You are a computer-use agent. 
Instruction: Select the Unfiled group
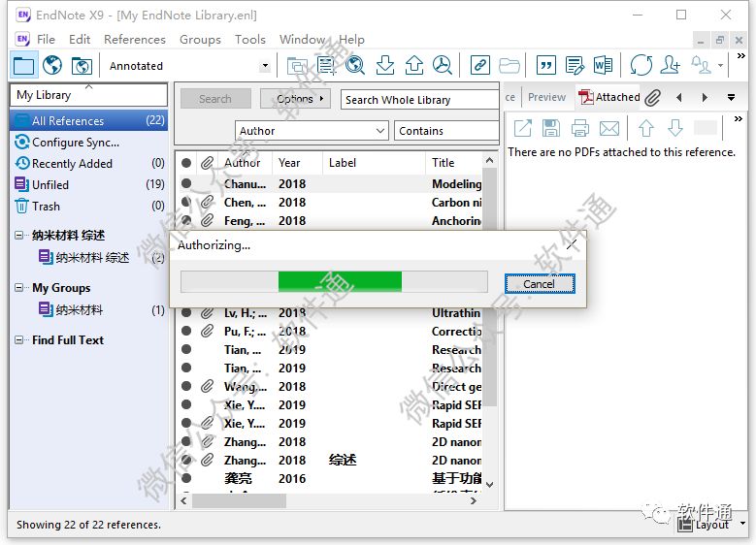point(88,184)
